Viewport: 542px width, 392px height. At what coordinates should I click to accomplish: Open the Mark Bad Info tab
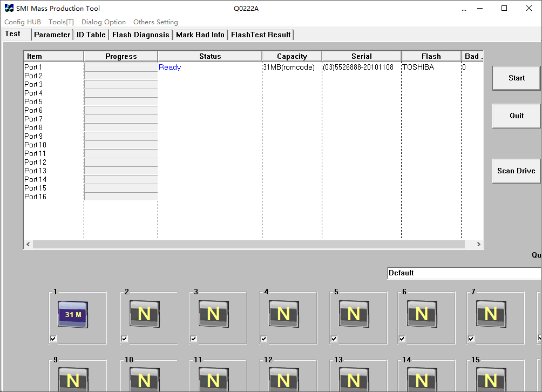click(x=200, y=35)
